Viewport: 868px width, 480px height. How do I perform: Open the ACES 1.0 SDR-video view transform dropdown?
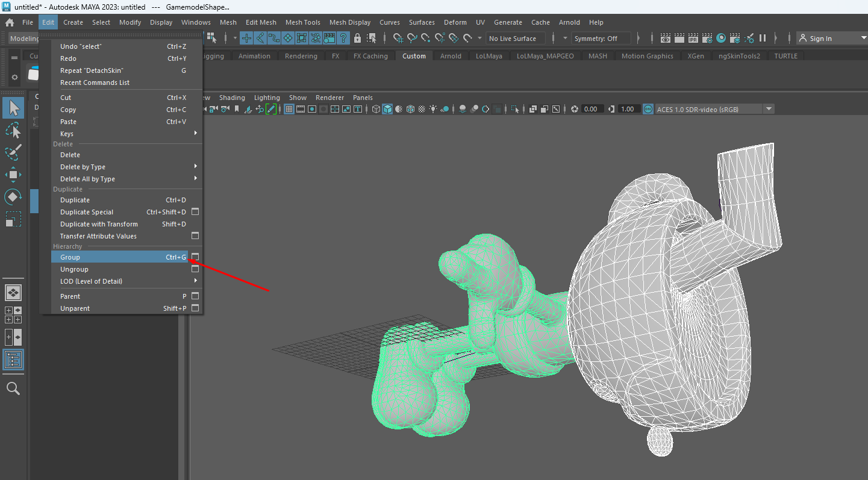pyautogui.click(x=715, y=109)
